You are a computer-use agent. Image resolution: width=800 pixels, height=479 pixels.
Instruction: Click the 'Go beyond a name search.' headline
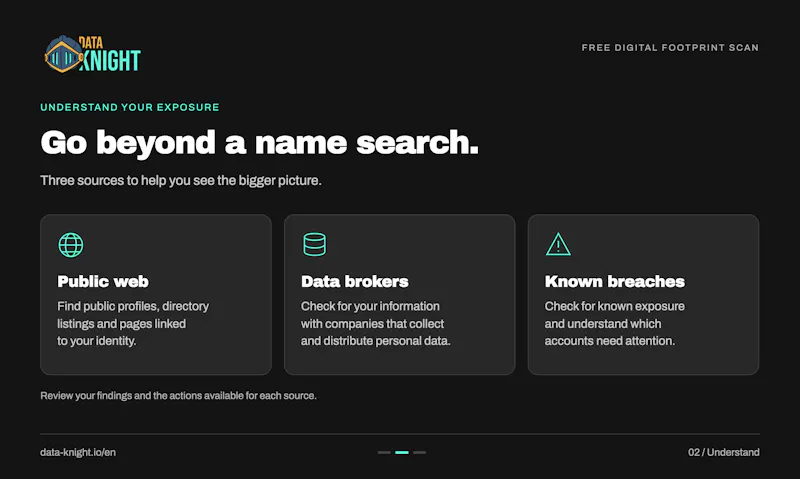coord(260,142)
